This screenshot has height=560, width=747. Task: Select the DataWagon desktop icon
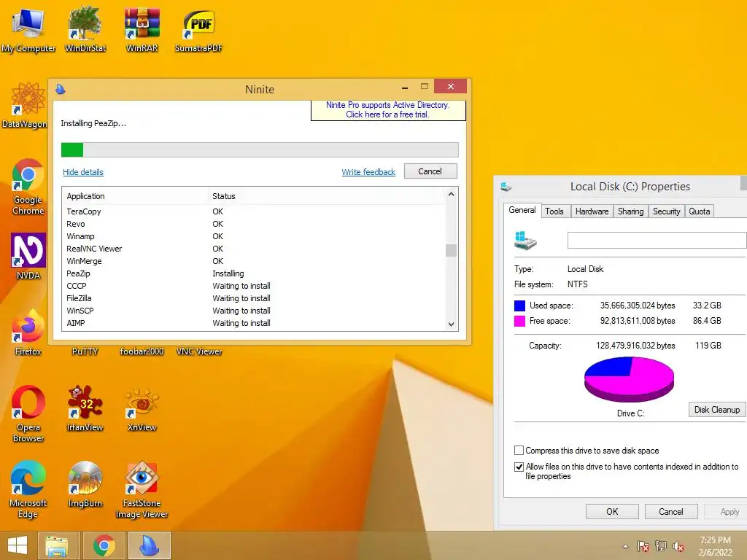(25, 106)
